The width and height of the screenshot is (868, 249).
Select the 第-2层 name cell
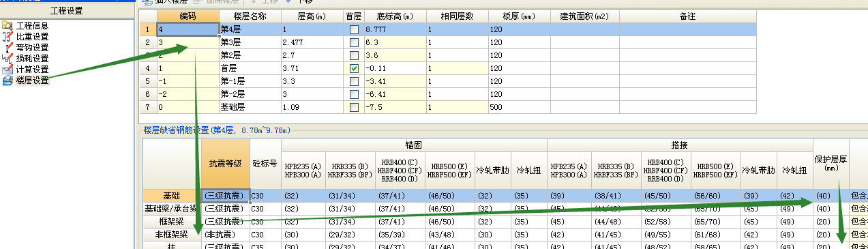(x=250, y=94)
